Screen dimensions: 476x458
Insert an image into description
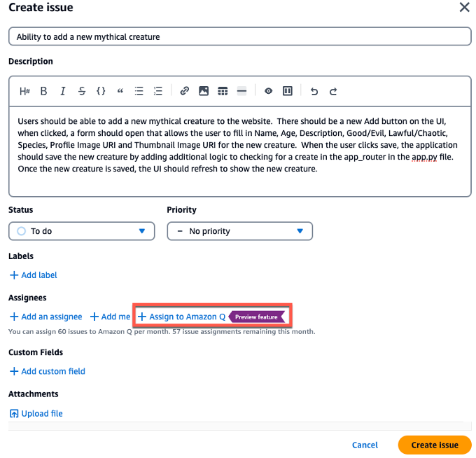(204, 91)
